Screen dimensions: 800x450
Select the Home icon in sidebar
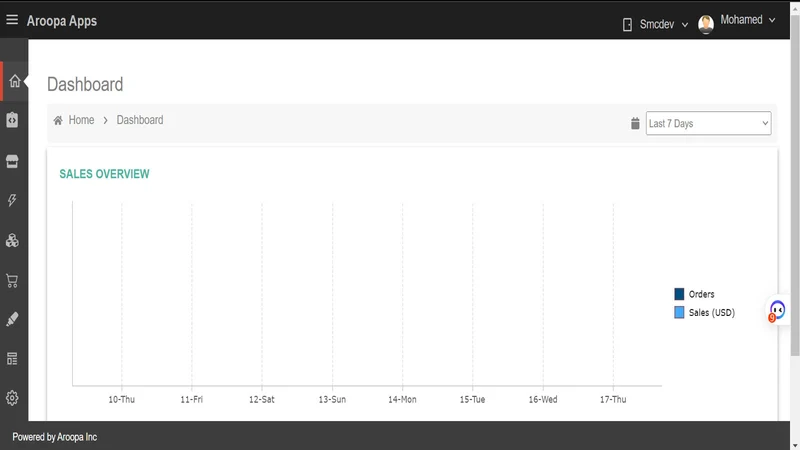[14, 81]
